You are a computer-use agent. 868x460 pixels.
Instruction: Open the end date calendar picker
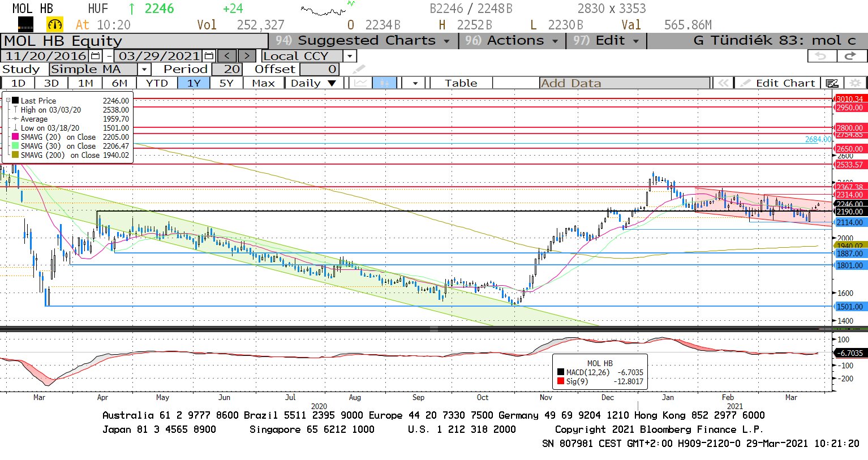pos(209,56)
